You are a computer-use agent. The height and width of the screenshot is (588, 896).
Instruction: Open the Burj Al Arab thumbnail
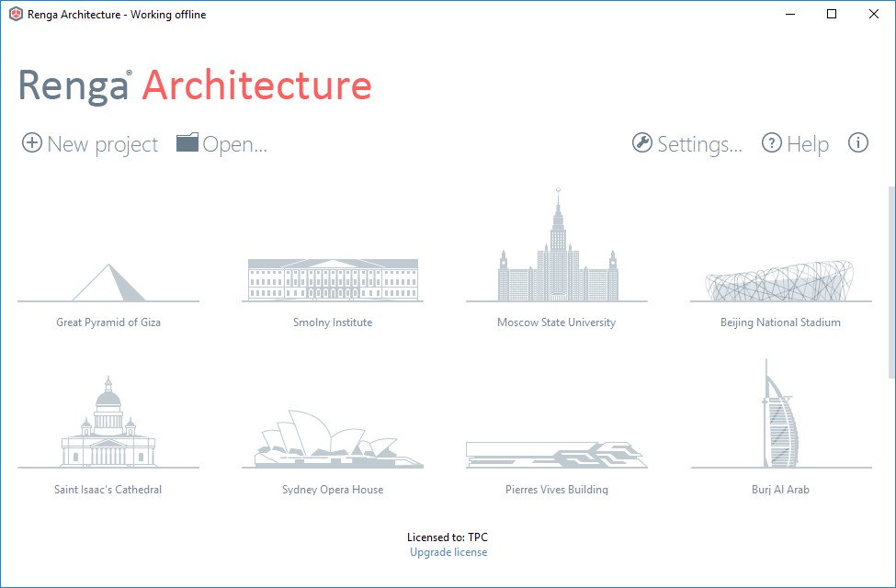(x=780, y=413)
